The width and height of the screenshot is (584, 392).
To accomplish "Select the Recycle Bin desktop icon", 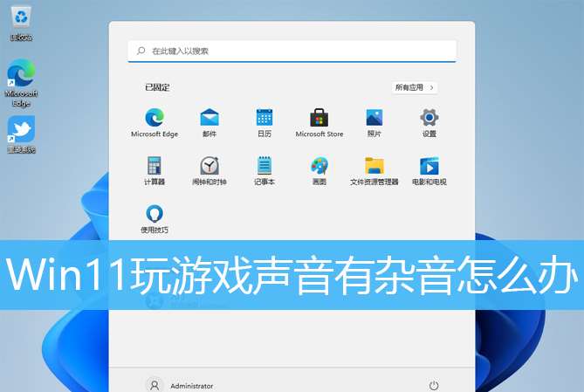I will coord(21,23).
